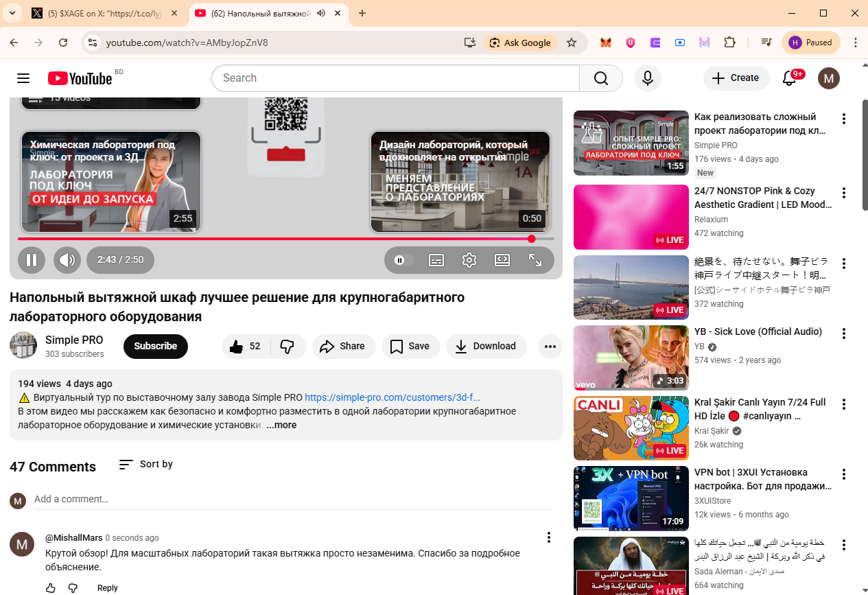Switch to theater mode
The width and height of the screenshot is (868, 595).
[x=502, y=260]
